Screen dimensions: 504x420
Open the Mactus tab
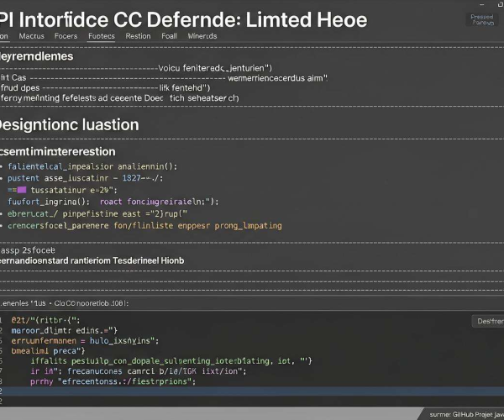coord(32,36)
